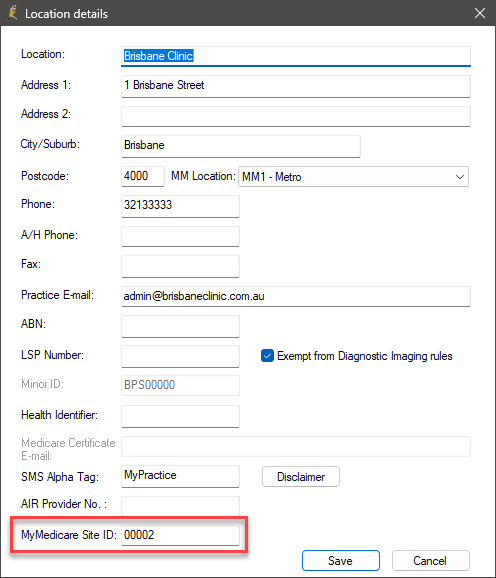Edit the Practice E-mail field
This screenshot has width=496, height=578.
296,296
